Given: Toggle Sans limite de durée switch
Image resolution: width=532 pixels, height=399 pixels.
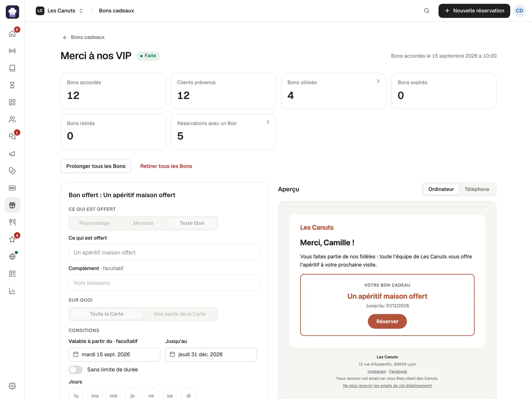Looking at the screenshot, I should (x=75, y=370).
